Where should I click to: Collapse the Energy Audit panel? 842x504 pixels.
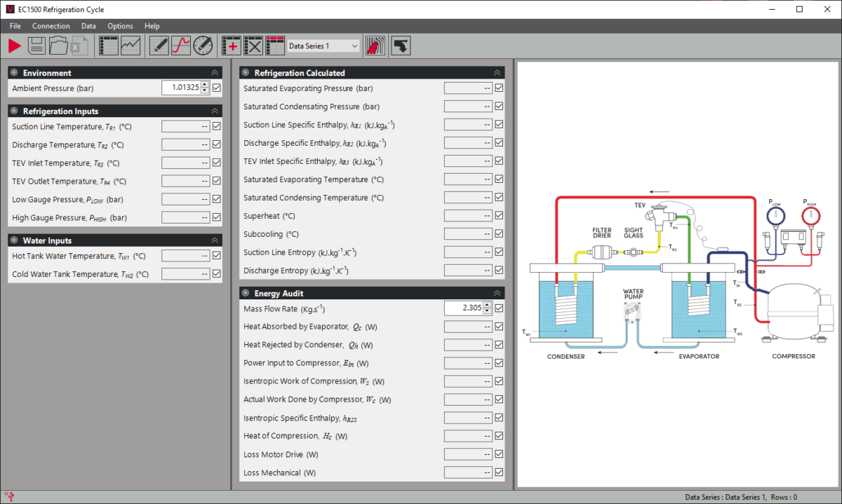point(497,293)
